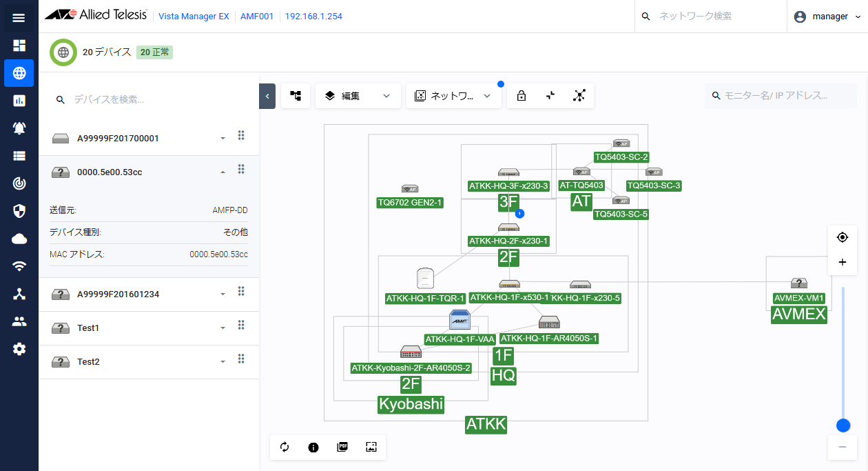The image size is (868, 471).
Task: Click the blue notification badge near 3F
Action: [520, 214]
